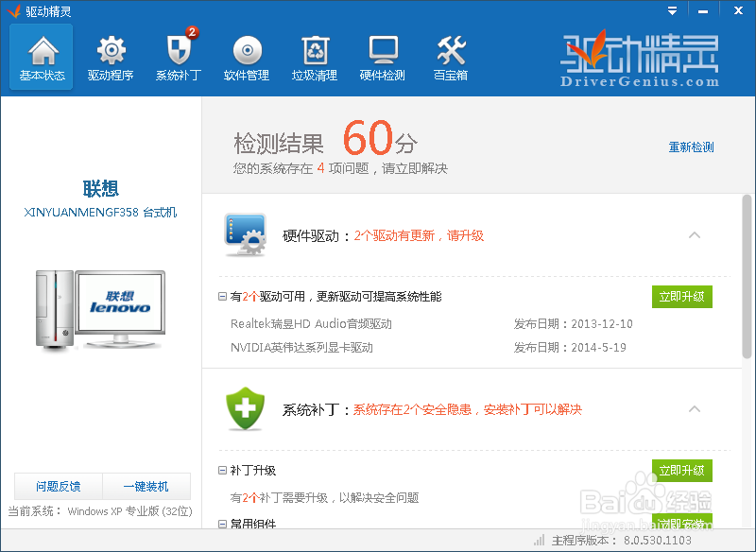Click 硬件驱动 2个驱动有更新 heading

(x=383, y=235)
